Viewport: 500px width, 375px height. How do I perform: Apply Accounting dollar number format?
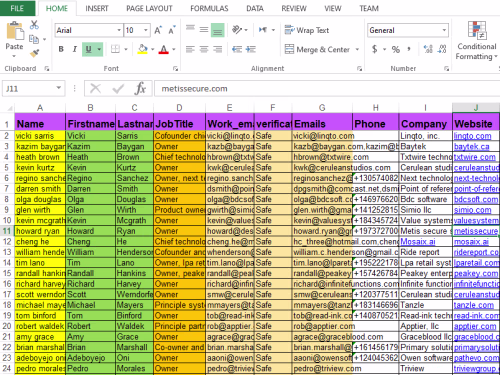[x=375, y=49]
